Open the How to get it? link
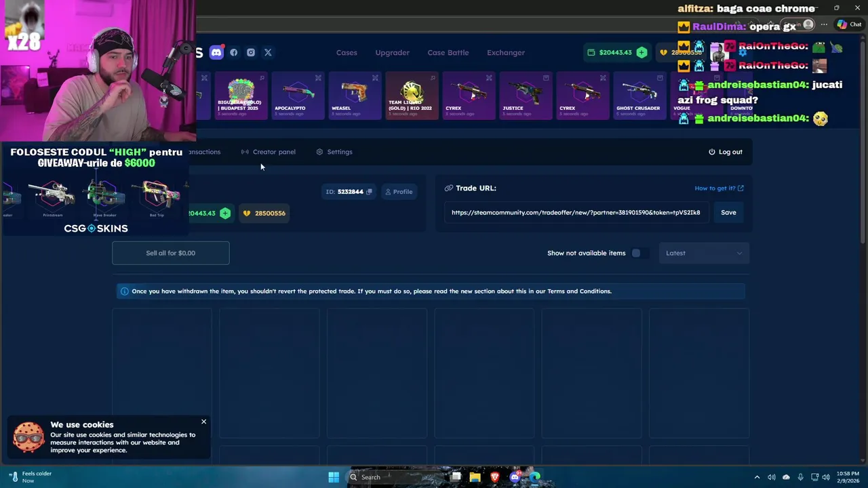 coord(719,188)
